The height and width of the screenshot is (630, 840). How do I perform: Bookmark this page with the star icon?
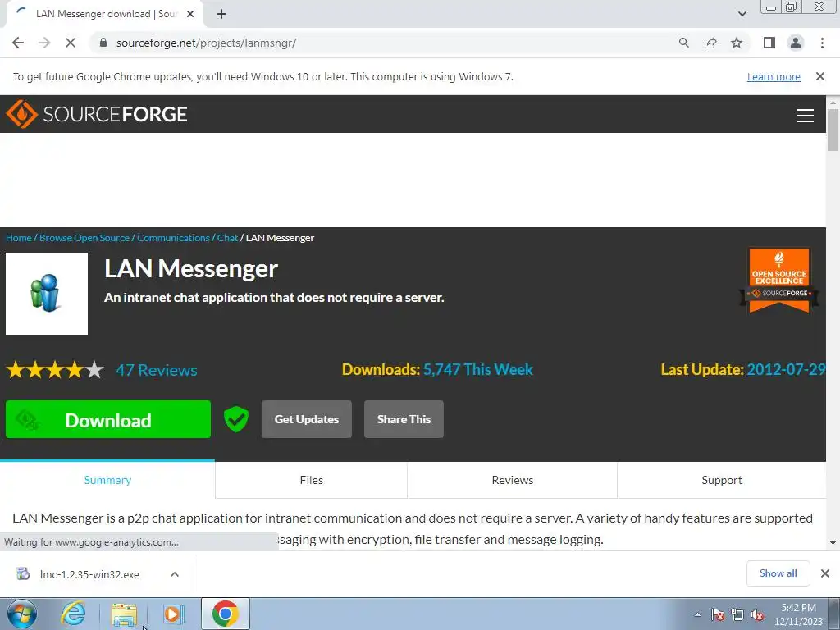click(737, 43)
